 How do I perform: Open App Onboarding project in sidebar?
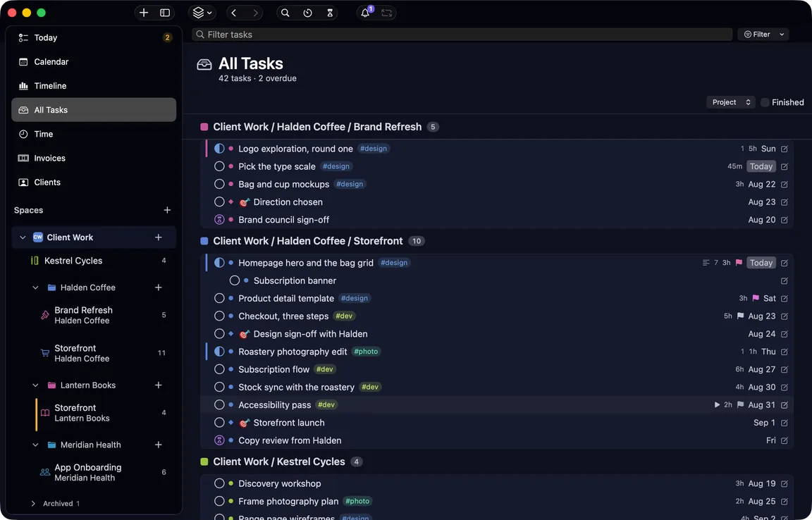click(x=94, y=472)
